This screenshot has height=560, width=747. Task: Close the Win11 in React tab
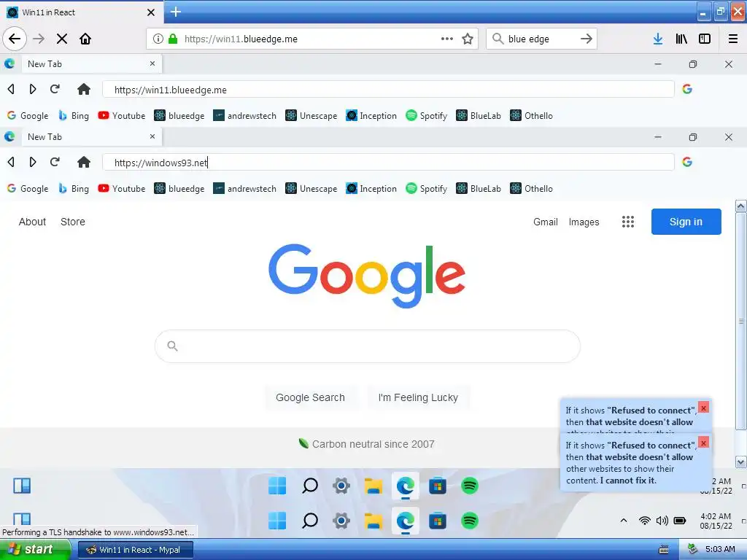coord(151,12)
